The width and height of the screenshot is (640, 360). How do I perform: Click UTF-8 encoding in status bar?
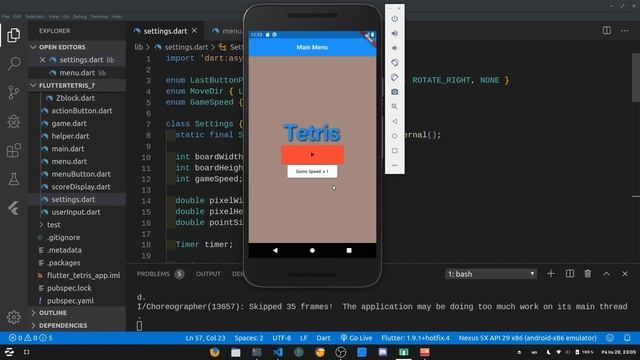(x=282, y=338)
